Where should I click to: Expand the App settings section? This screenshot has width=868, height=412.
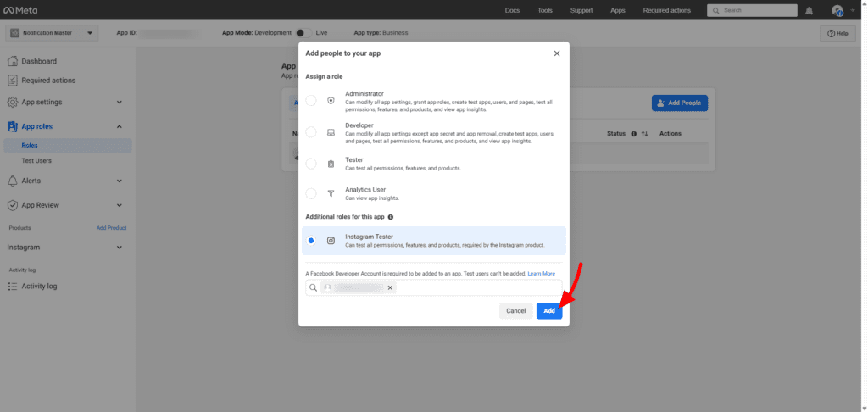(120, 103)
